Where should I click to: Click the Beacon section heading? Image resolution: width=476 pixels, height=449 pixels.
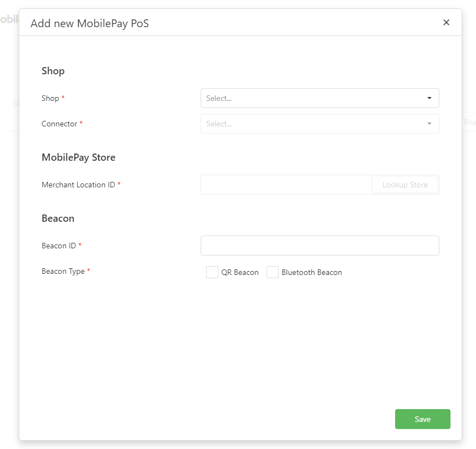coord(58,218)
